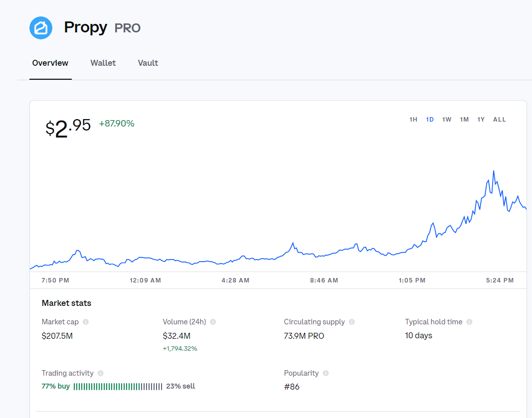The width and height of the screenshot is (532, 418).
Task: Click the buy/sell trading activity bar
Action: [x=118, y=387]
